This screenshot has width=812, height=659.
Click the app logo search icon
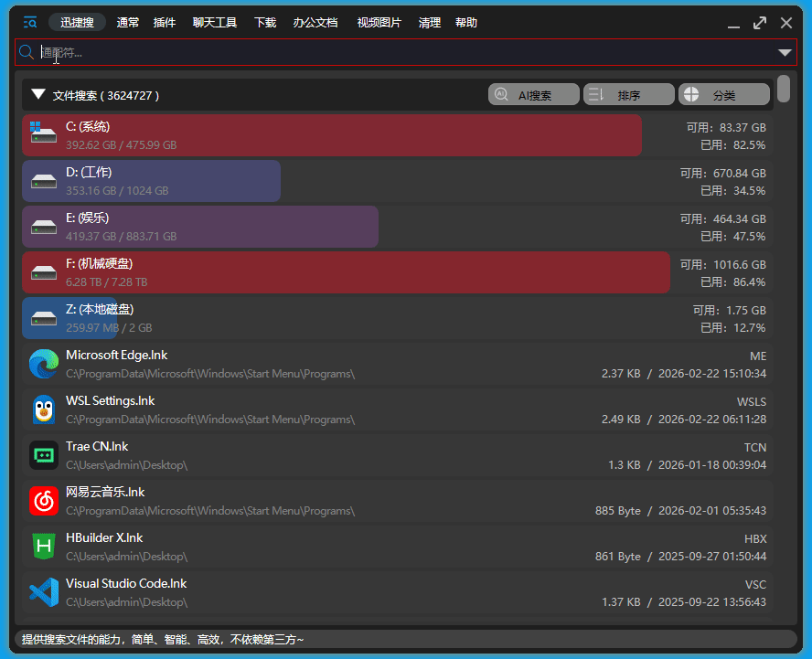coord(30,23)
